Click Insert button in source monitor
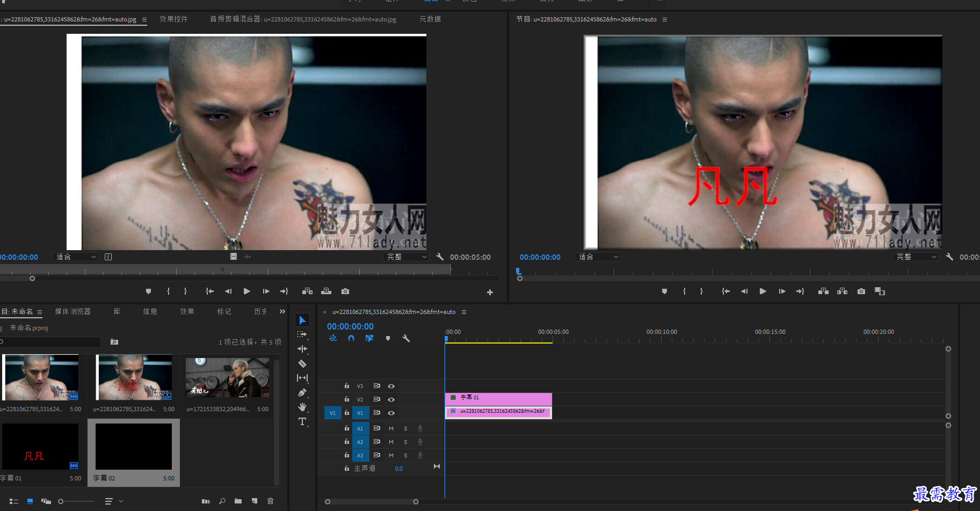The height and width of the screenshot is (511, 980). click(307, 291)
